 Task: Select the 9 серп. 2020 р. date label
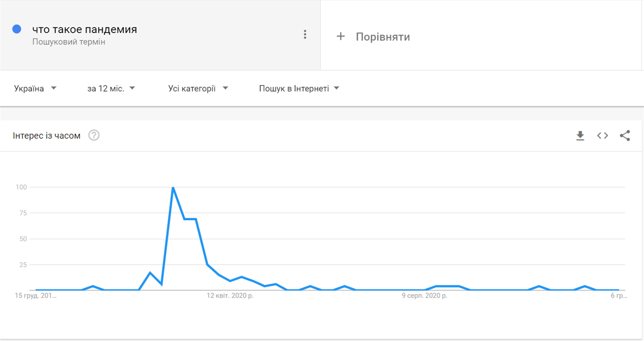424,296
